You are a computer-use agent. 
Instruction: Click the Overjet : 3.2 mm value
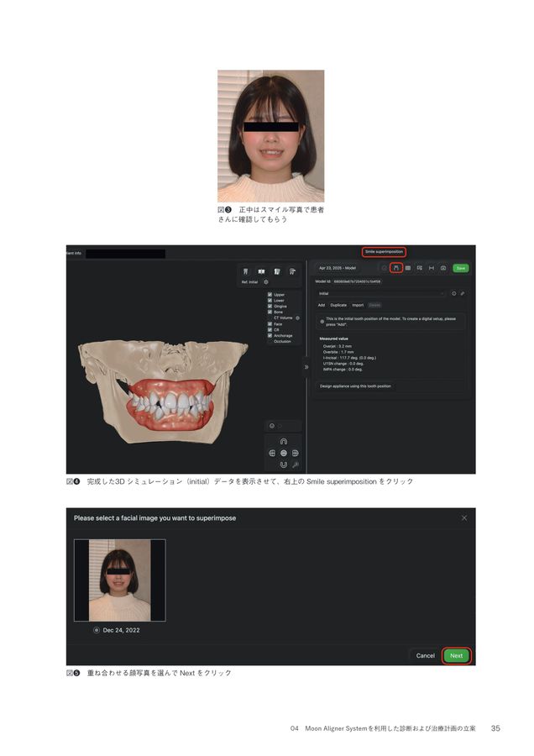(x=338, y=346)
